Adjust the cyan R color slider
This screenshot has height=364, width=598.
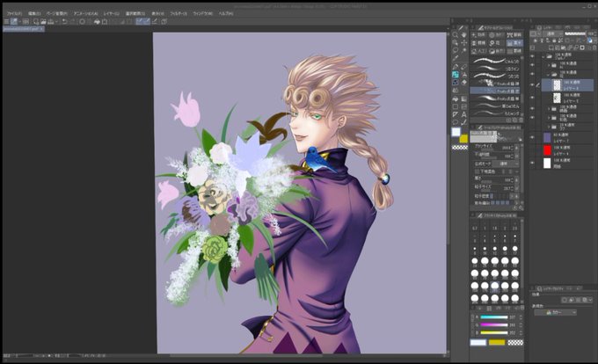(x=494, y=317)
